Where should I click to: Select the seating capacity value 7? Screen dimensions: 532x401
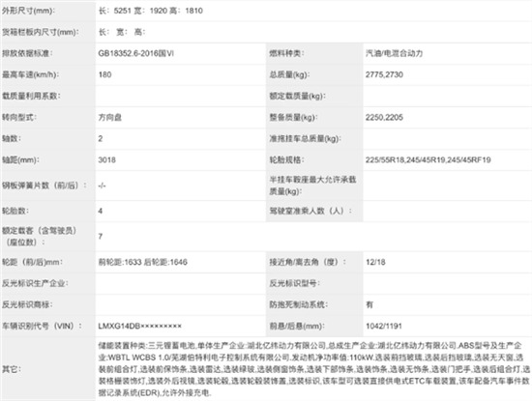pyautogui.click(x=101, y=237)
